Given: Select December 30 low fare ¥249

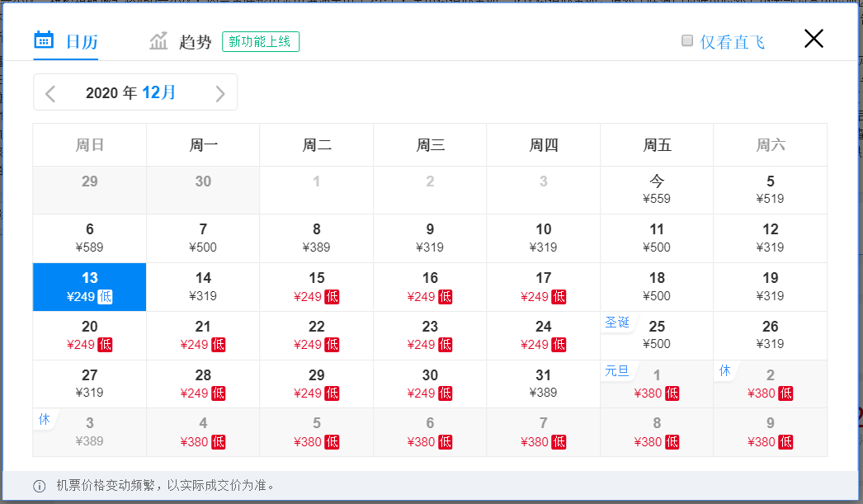Looking at the screenshot, I should [x=430, y=384].
